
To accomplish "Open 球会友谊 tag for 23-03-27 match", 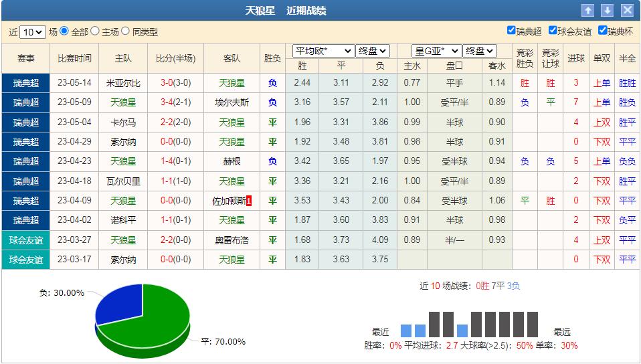I will coord(25,240).
